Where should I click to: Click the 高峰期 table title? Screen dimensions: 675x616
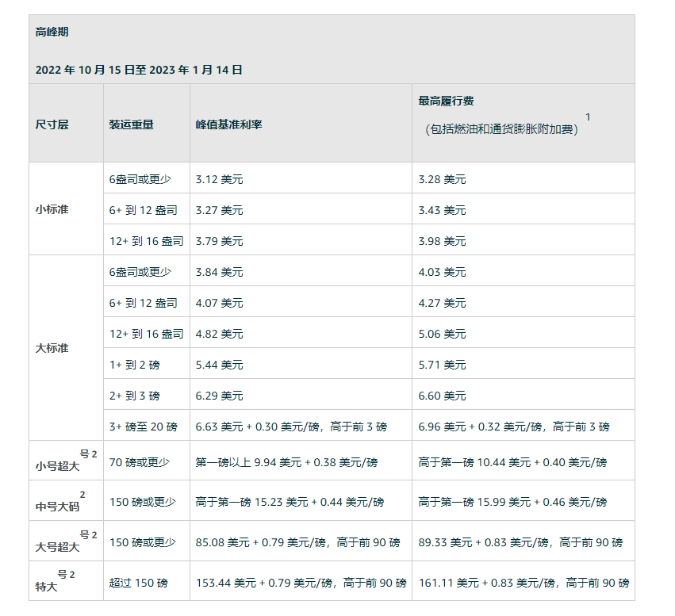[52, 33]
